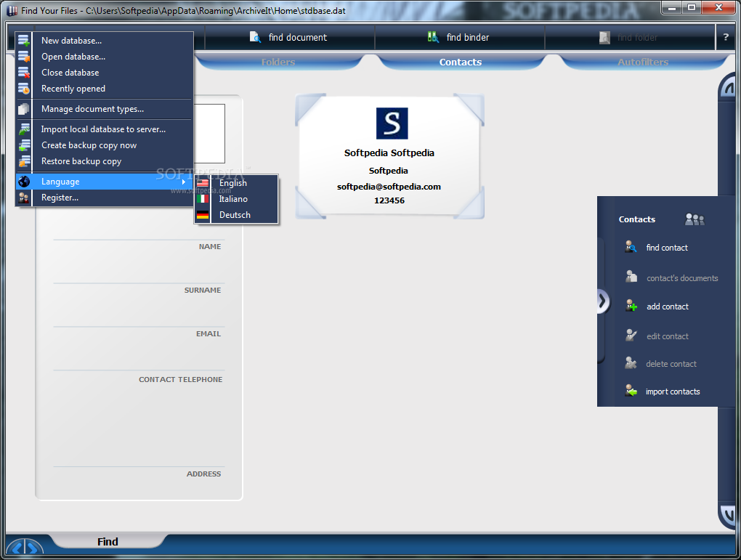The height and width of the screenshot is (560, 741).
Task: Click the Language globe icon
Action: [x=24, y=182]
